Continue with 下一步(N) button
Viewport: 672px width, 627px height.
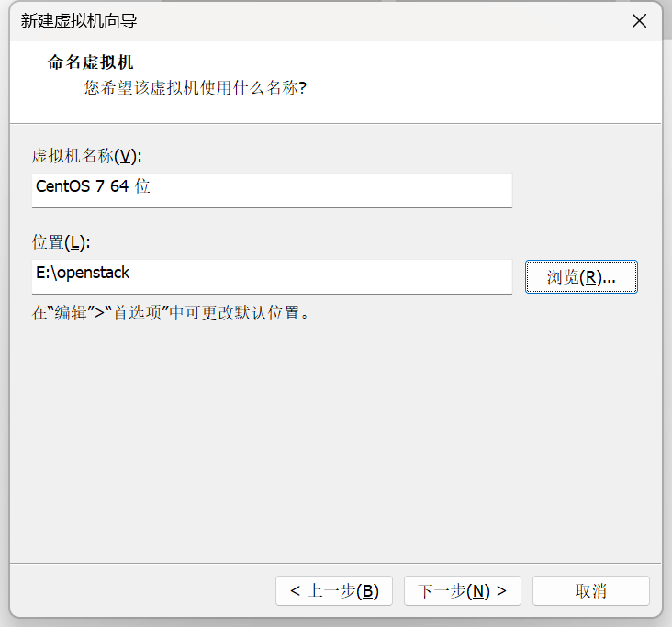coord(462,590)
